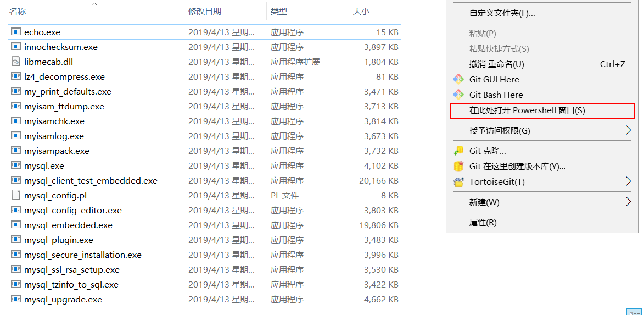The height and width of the screenshot is (315, 644).
Task: Expand the 授予访问权限(G) submenu arrow
Action: coord(628,130)
